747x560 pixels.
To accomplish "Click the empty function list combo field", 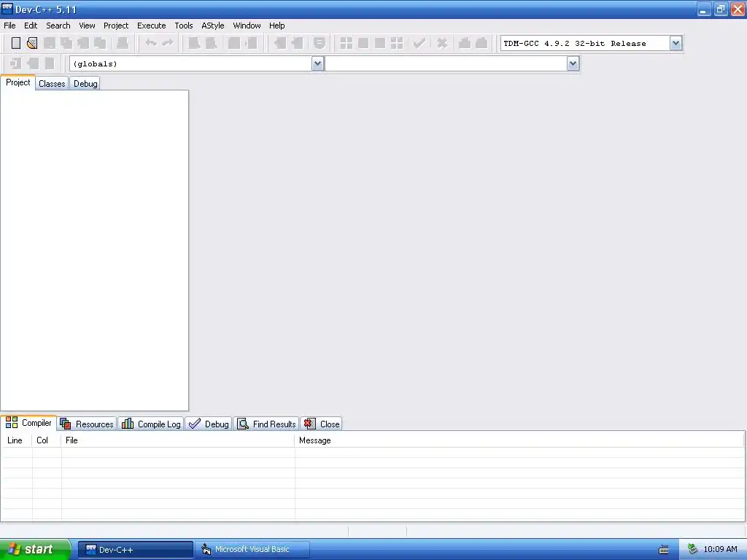I will [452, 63].
